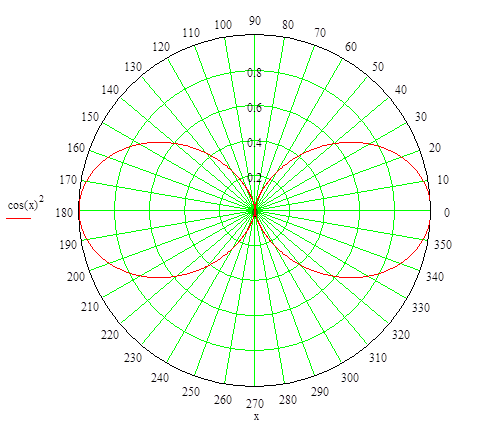Click the 10 degree angle label
The image size is (486, 440).
(443, 180)
